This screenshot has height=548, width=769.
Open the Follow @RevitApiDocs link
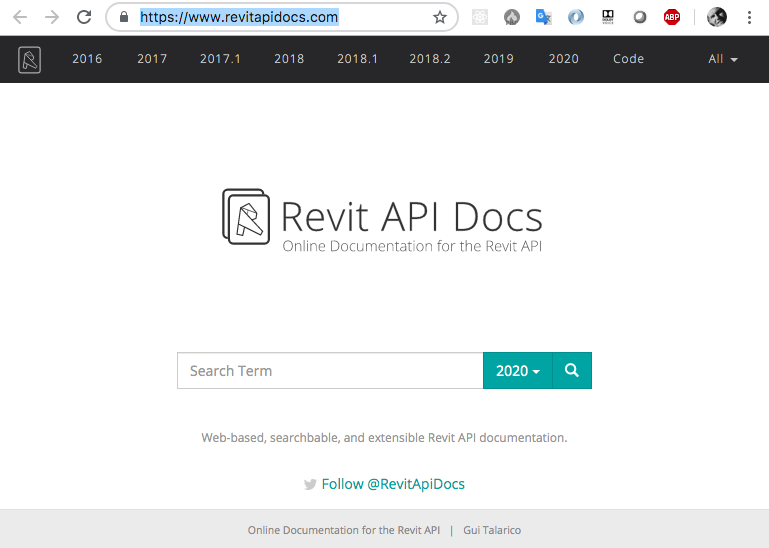[x=392, y=484]
